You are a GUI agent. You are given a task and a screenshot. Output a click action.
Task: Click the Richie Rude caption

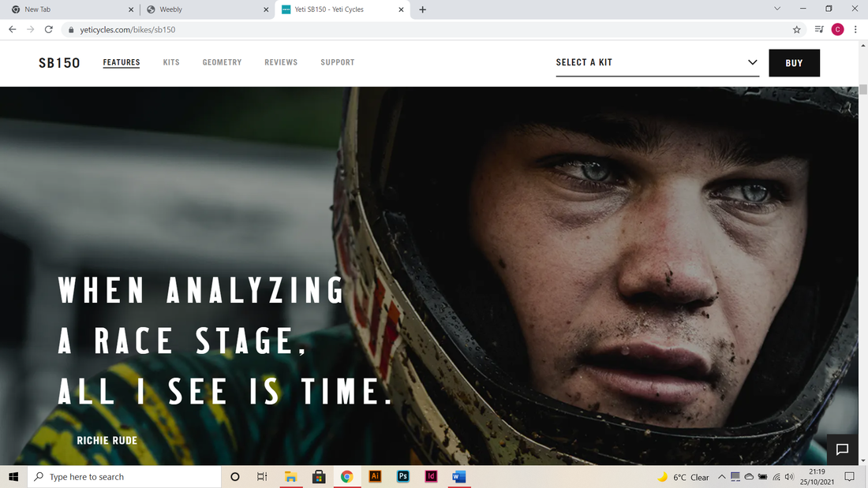click(107, 441)
